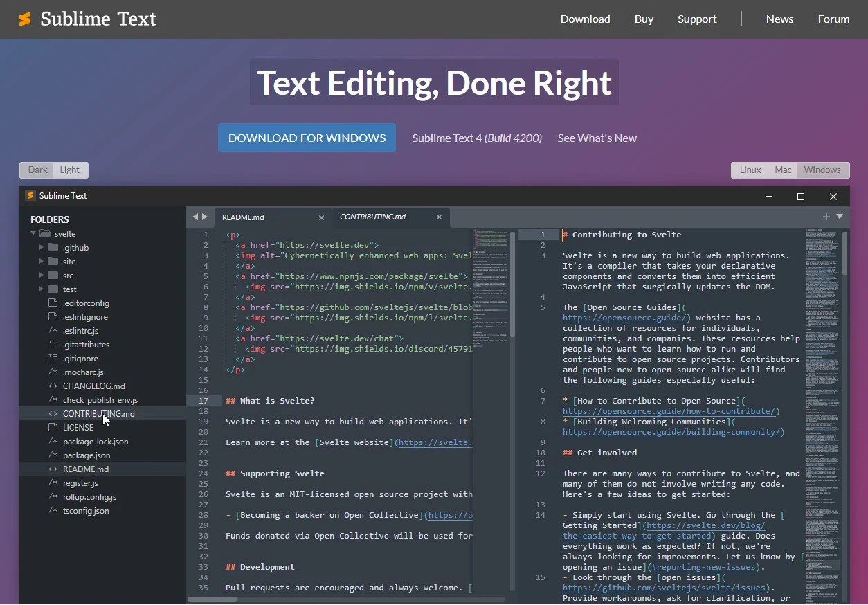Select the Dark theme toggle
868x605 pixels.
(37, 170)
